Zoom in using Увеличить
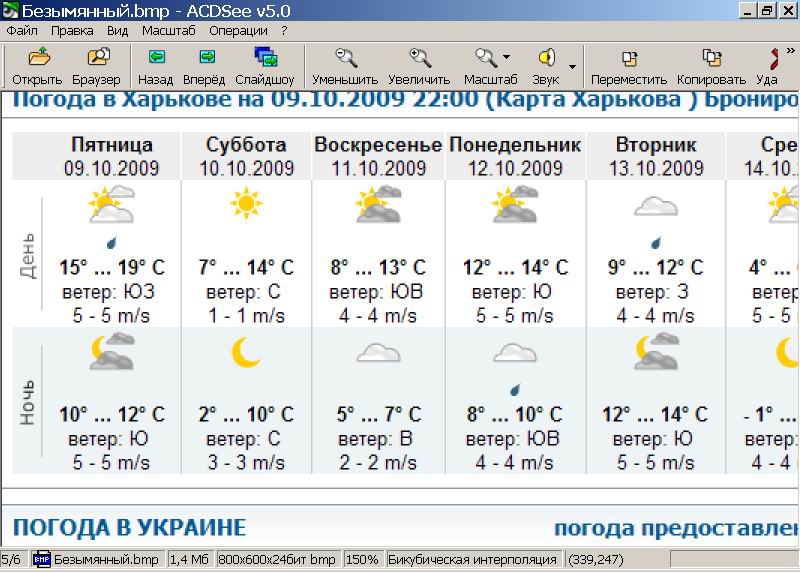 420,66
